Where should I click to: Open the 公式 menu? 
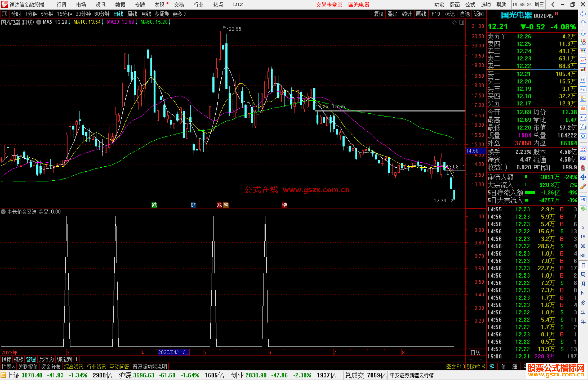470,5
